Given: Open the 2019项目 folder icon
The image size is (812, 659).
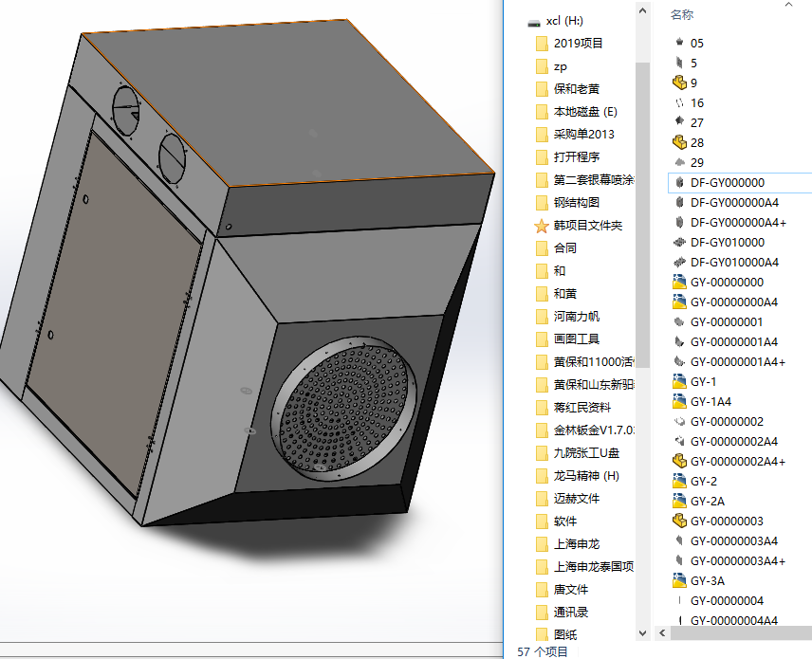Looking at the screenshot, I should (542, 44).
